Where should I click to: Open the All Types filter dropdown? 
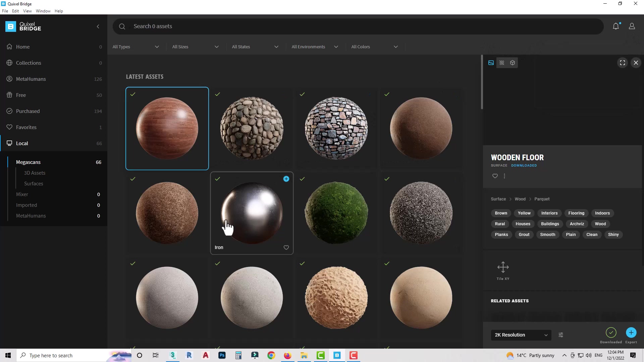coord(136,47)
